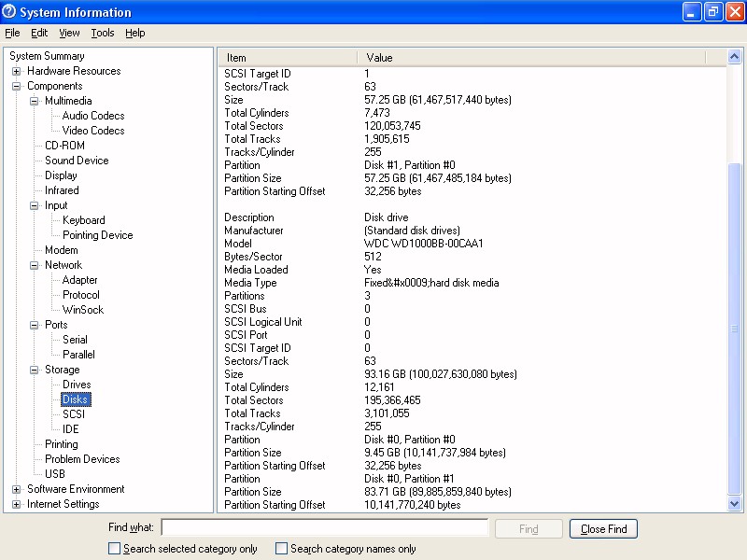Click the scroll down arrow in details pane
This screenshot has height=560, width=747.
click(735, 504)
